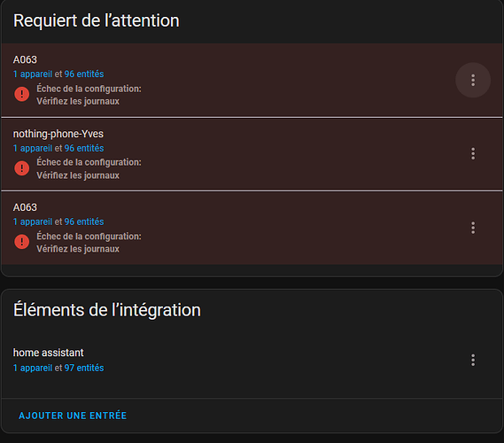The width and height of the screenshot is (504, 443).
Task: Open three-dot menu for bottom A063 entry
Action: 473,228
